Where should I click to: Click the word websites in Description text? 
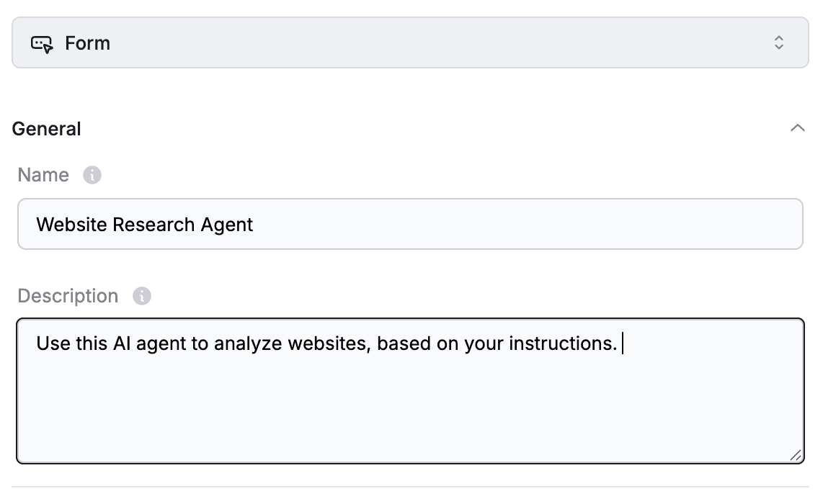point(329,344)
